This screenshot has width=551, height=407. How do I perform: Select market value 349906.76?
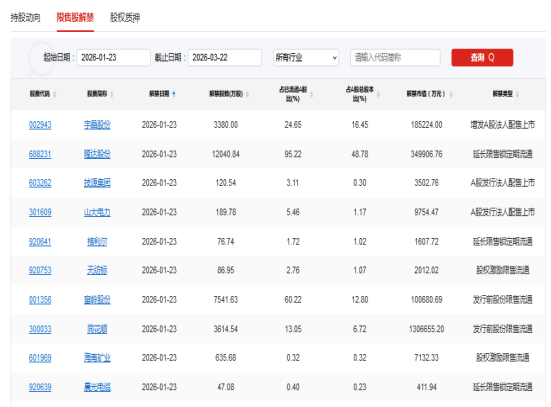click(427, 154)
